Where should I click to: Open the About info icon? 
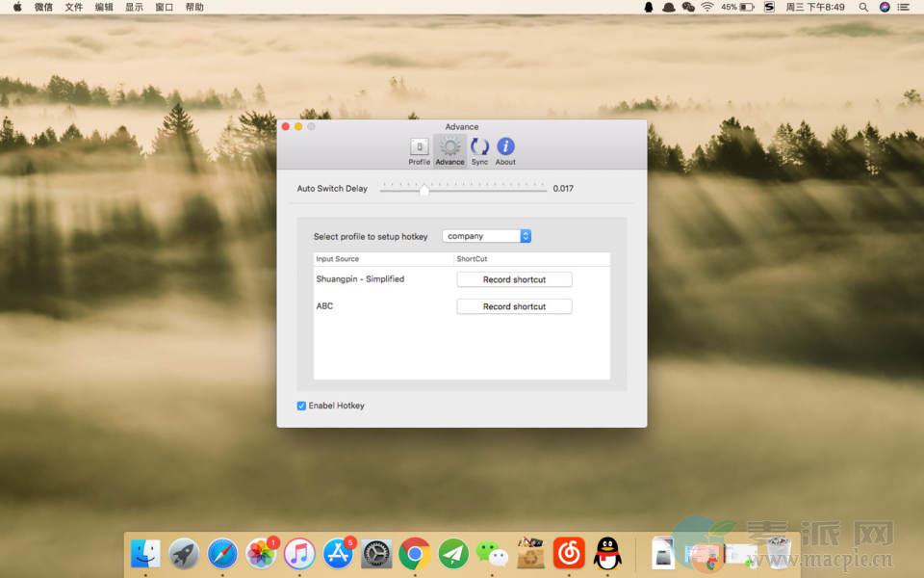point(505,147)
